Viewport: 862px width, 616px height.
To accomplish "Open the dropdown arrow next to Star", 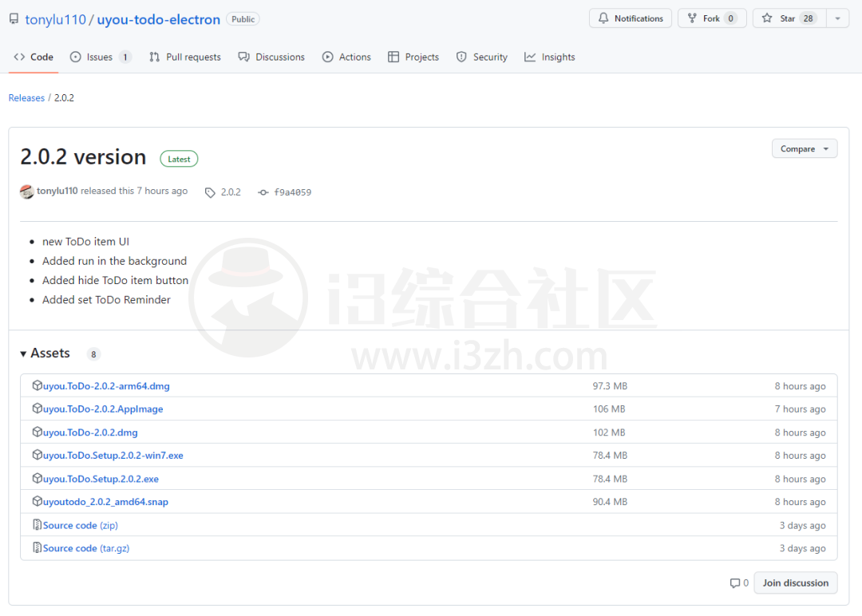I will 838,18.
